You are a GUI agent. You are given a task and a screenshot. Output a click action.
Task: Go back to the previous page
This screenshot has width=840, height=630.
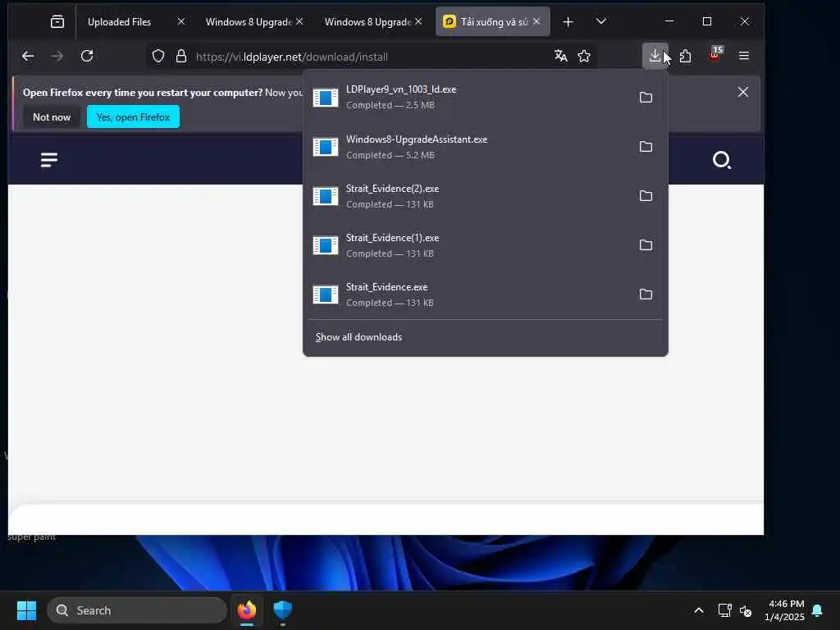tap(28, 57)
